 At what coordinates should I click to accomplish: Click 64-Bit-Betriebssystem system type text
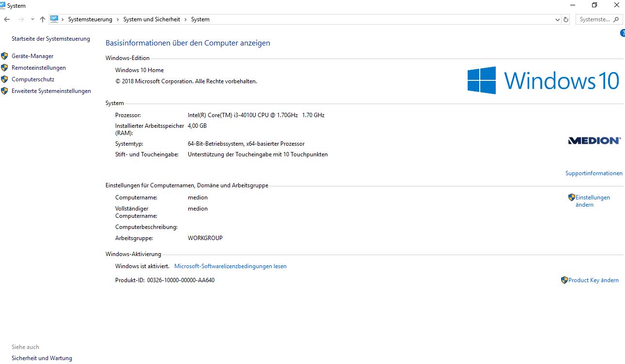246,144
